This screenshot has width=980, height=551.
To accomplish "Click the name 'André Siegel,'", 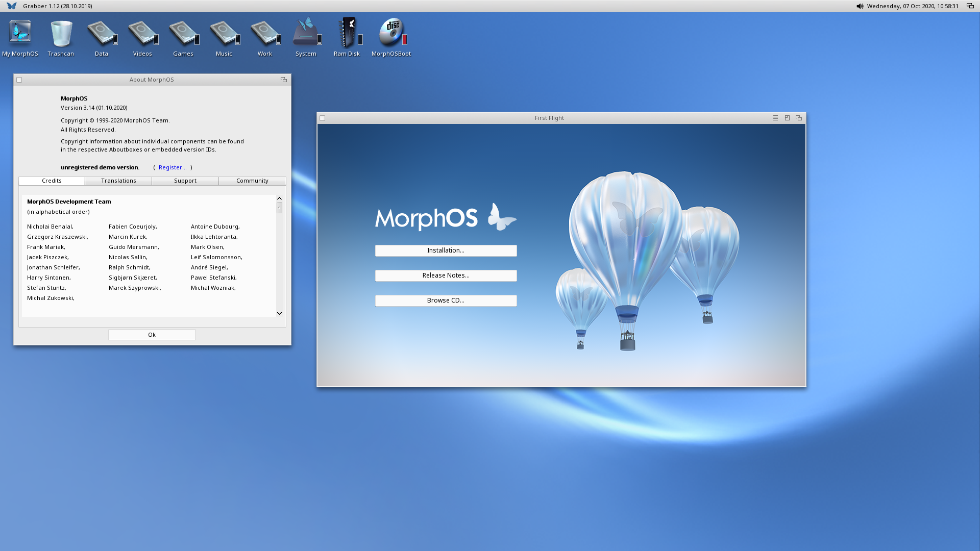I will click(209, 267).
